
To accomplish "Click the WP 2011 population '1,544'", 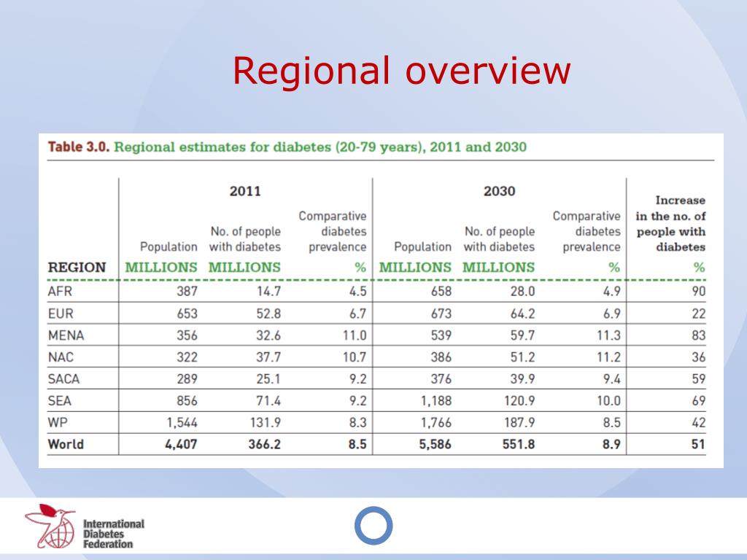I will 182,422.
